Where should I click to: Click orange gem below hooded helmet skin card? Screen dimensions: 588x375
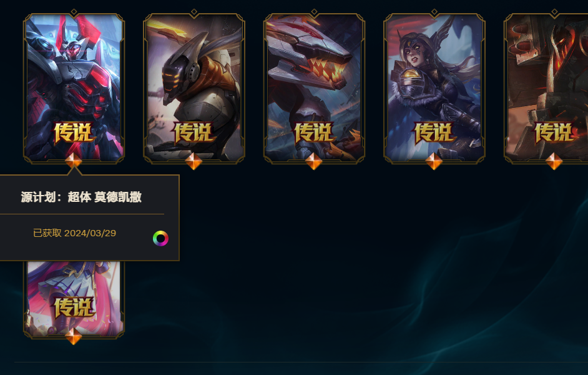click(194, 161)
